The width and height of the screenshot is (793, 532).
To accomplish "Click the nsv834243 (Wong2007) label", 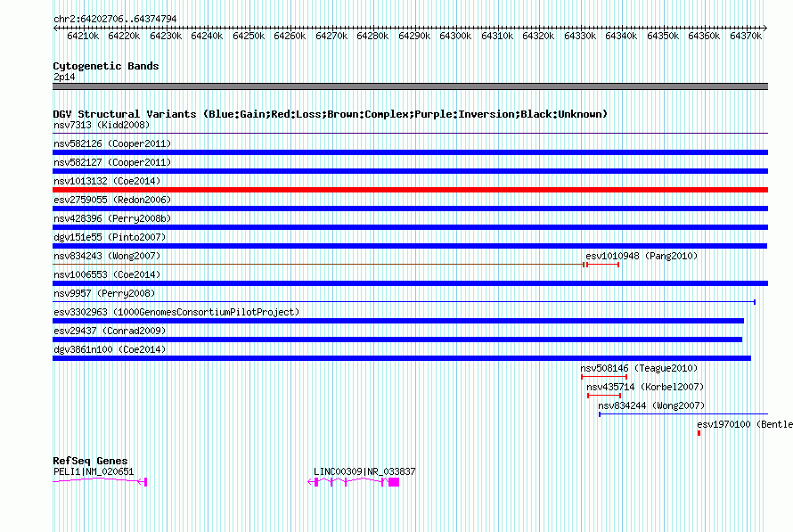I will click(x=107, y=256).
